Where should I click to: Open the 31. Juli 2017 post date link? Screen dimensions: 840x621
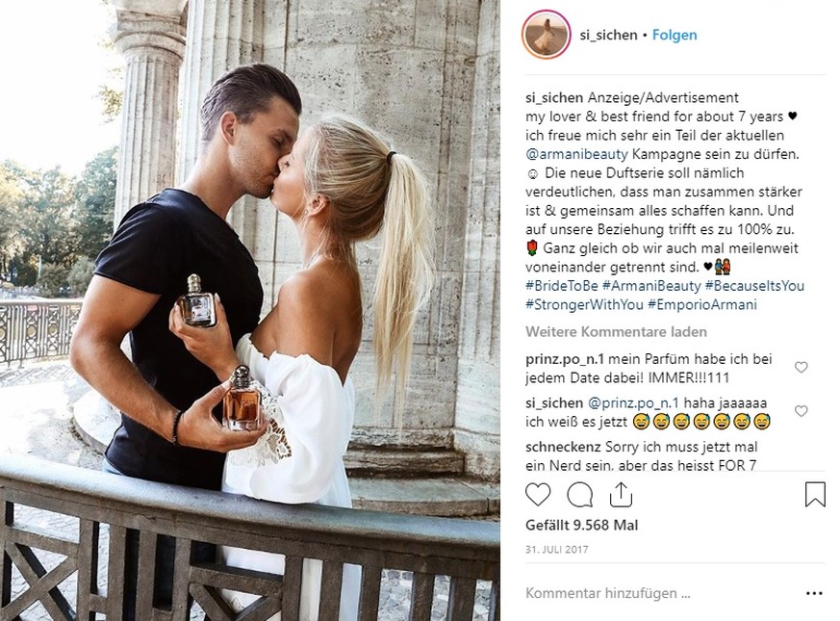pyautogui.click(x=556, y=550)
